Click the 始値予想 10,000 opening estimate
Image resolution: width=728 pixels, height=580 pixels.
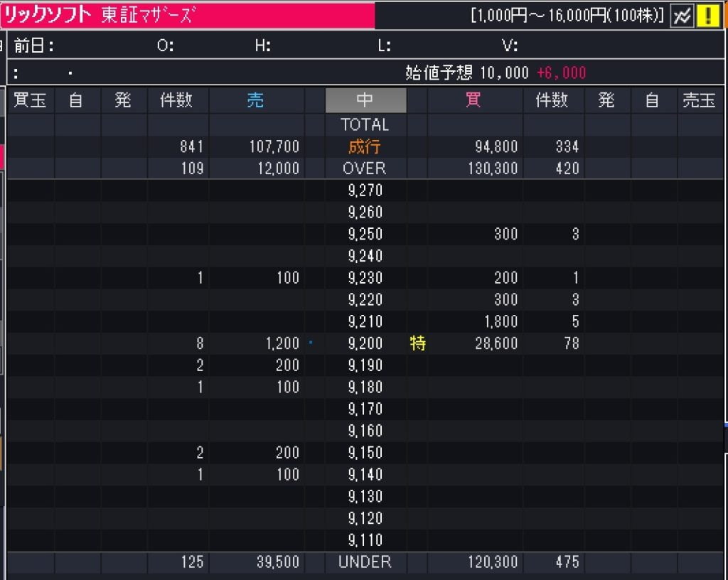click(x=467, y=72)
